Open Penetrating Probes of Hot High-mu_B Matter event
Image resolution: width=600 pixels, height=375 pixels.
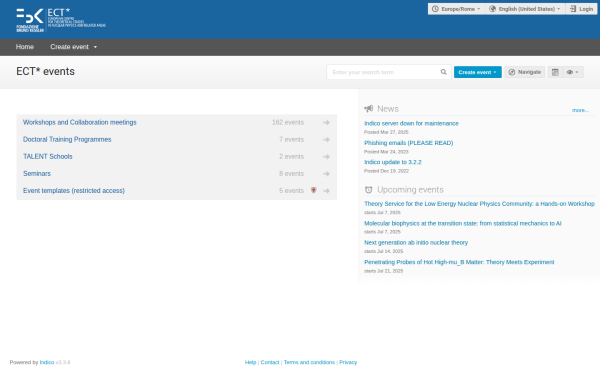459,262
